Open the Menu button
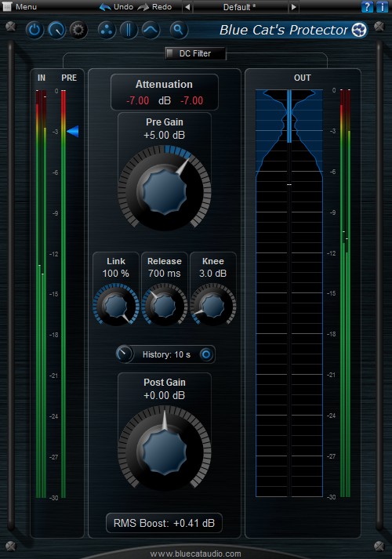Image resolution: width=392 pixels, height=559 pixels. (x=26, y=7)
